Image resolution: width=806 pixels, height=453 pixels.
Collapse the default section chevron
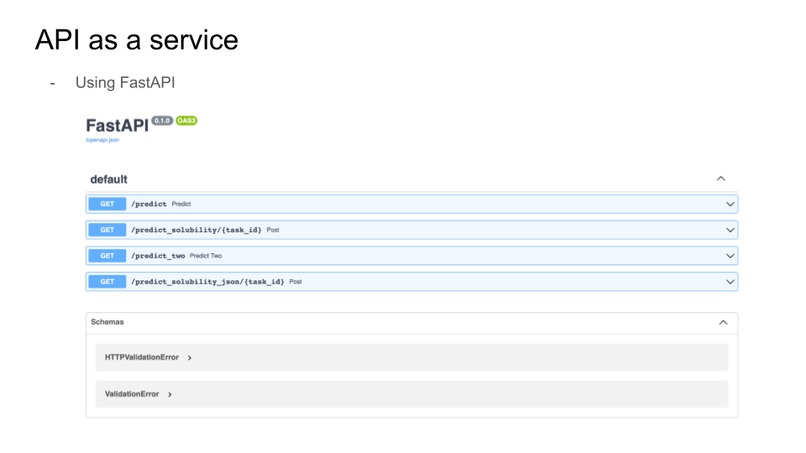(721, 178)
